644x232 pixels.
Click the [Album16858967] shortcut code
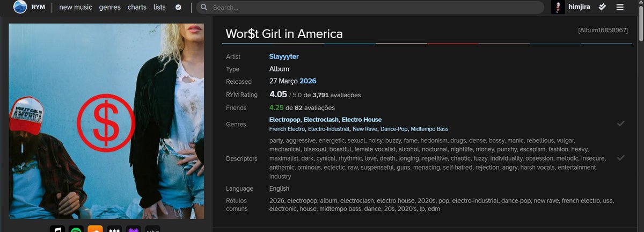[603, 30]
